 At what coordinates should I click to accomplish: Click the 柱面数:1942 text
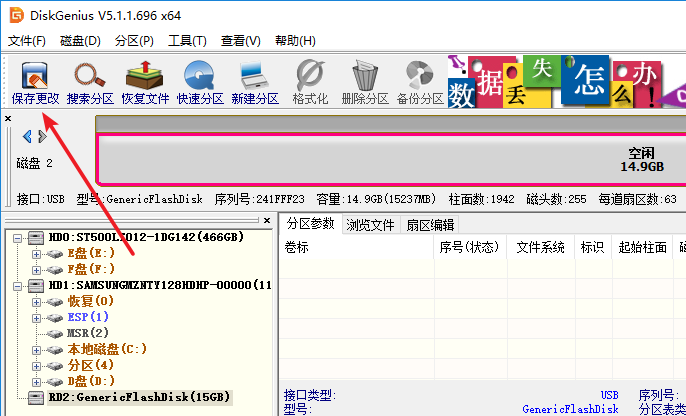pos(482,199)
